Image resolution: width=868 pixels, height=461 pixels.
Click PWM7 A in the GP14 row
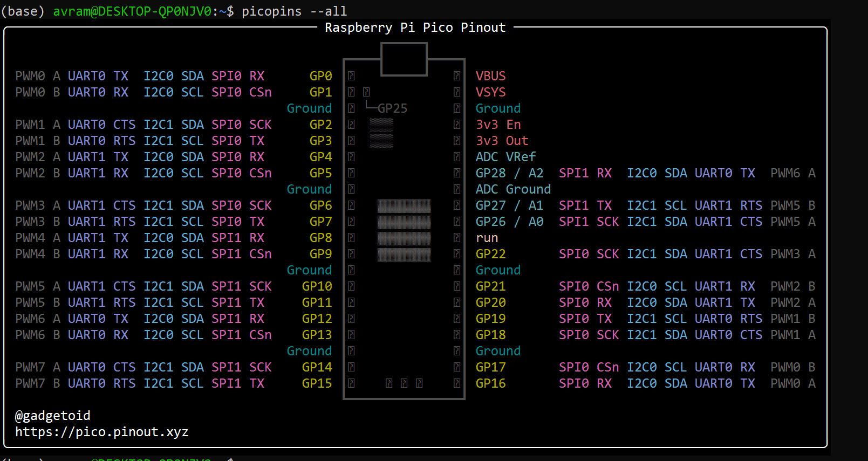[38, 367]
